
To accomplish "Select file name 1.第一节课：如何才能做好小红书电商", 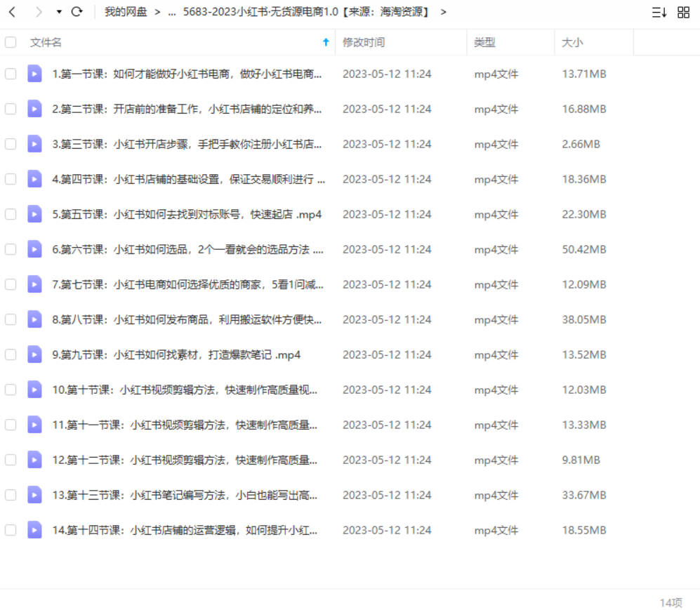I will 187,74.
